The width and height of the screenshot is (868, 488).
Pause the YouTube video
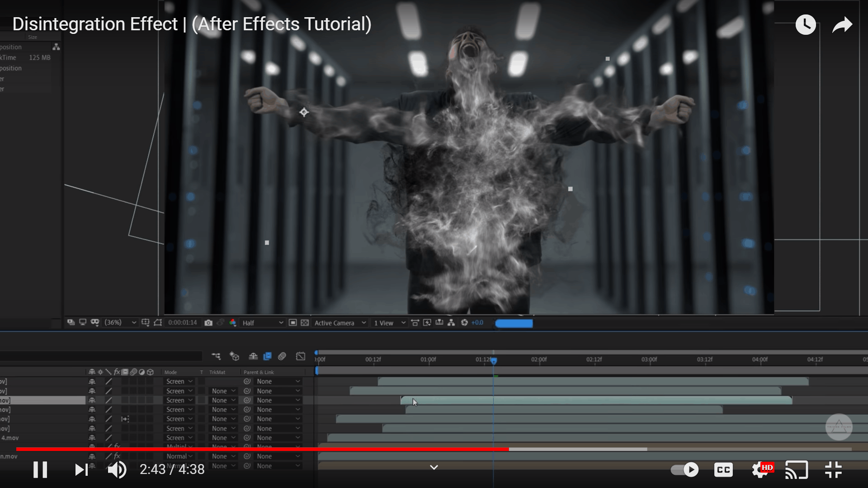pyautogui.click(x=40, y=470)
